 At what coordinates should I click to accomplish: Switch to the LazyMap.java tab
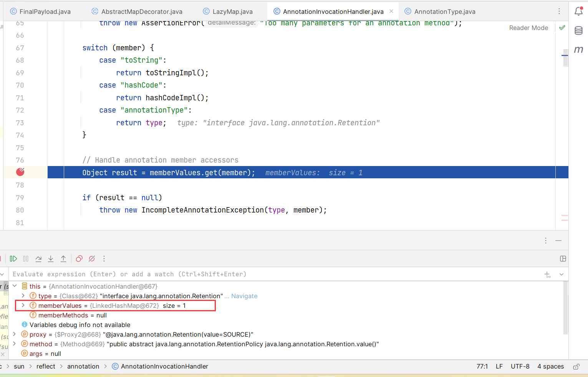point(232,12)
